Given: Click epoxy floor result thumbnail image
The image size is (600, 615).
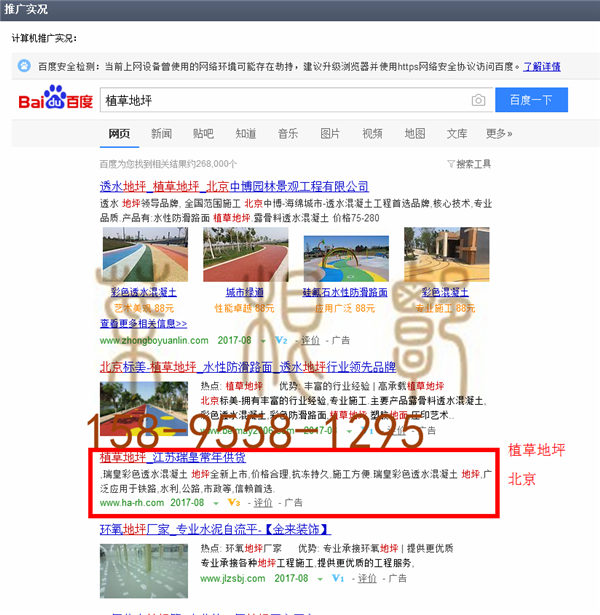Looking at the screenshot, I should click(144, 571).
